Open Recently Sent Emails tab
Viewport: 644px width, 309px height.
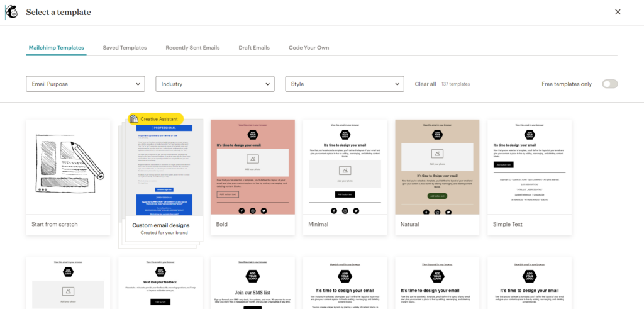pyautogui.click(x=192, y=48)
